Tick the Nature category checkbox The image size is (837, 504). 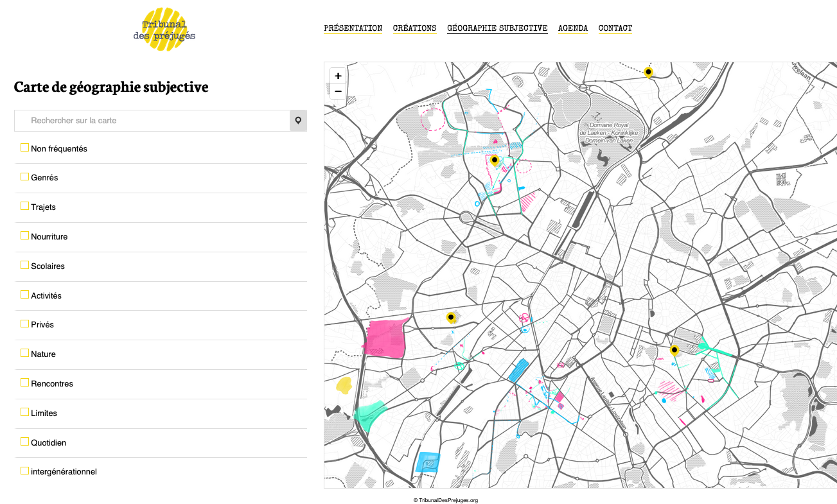(x=24, y=353)
